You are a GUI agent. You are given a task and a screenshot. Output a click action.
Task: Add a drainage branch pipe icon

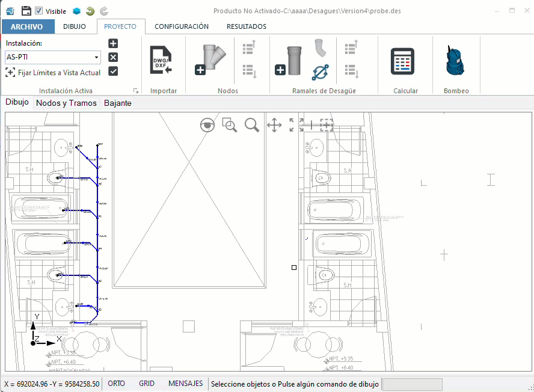pyautogui.click(x=289, y=61)
